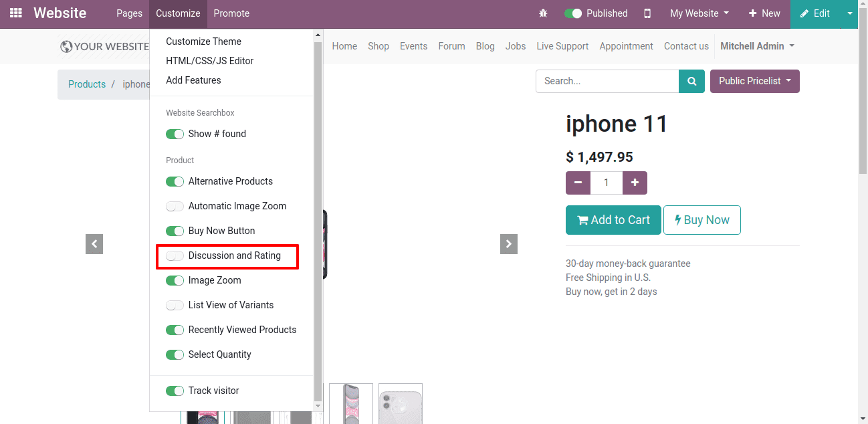
Task: Open the Blog nav link
Action: (485, 46)
